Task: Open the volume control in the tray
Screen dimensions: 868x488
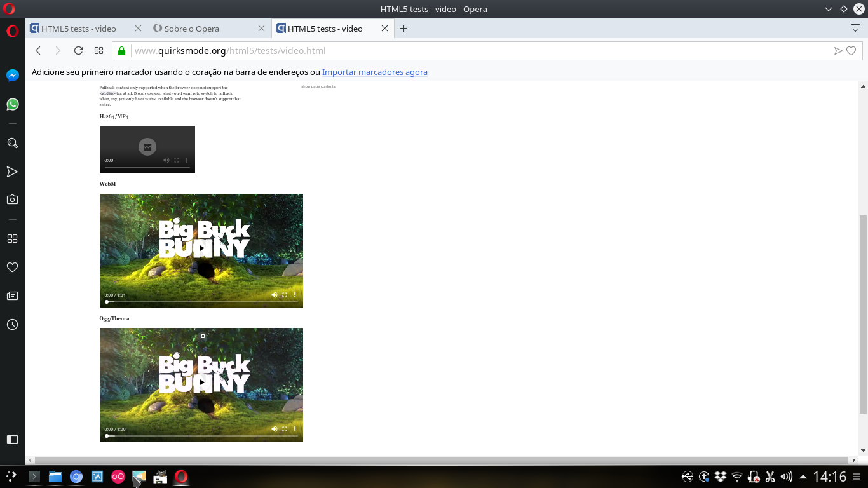Action: (787, 477)
